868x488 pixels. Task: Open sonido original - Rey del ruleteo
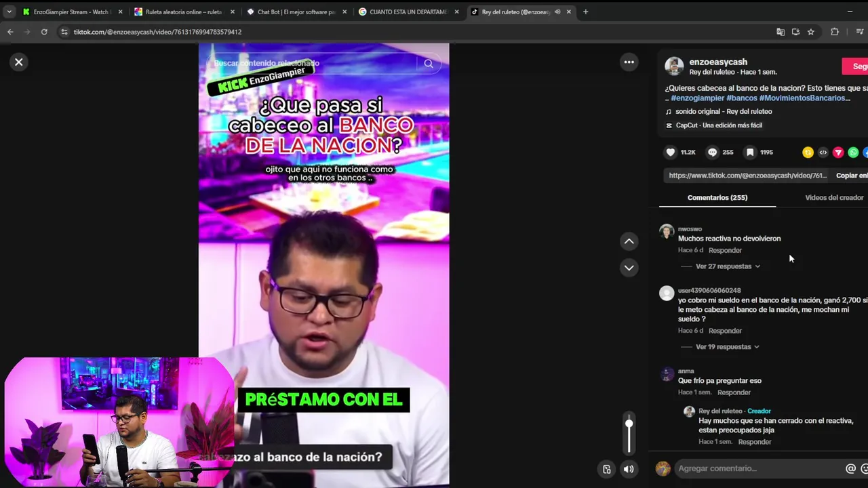tap(724, 112)
